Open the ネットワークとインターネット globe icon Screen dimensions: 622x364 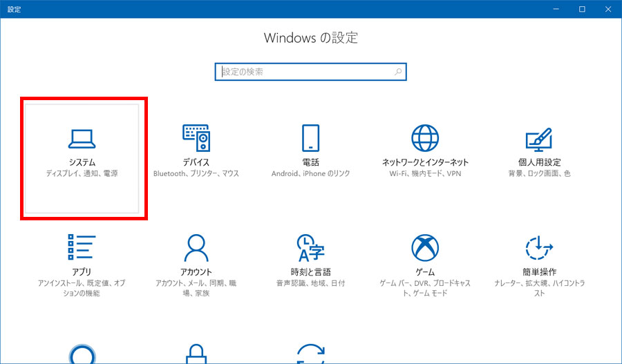[x=425, y=137]
